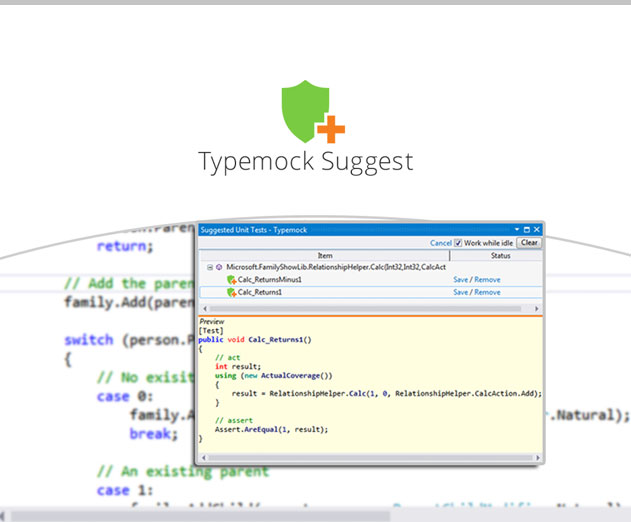This screenshot has width=631, height=522.
Task: Click the test list horizontal scrollbar track
Action: (x=365, y=309)
